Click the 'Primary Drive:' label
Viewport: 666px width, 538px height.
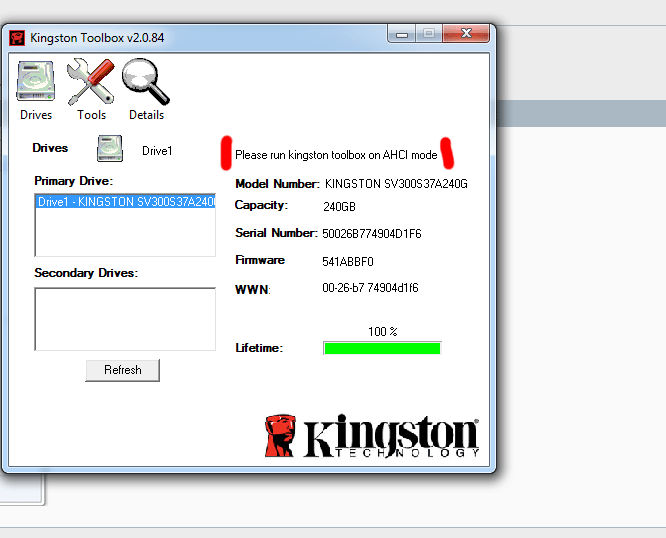[x=74, y=181]
